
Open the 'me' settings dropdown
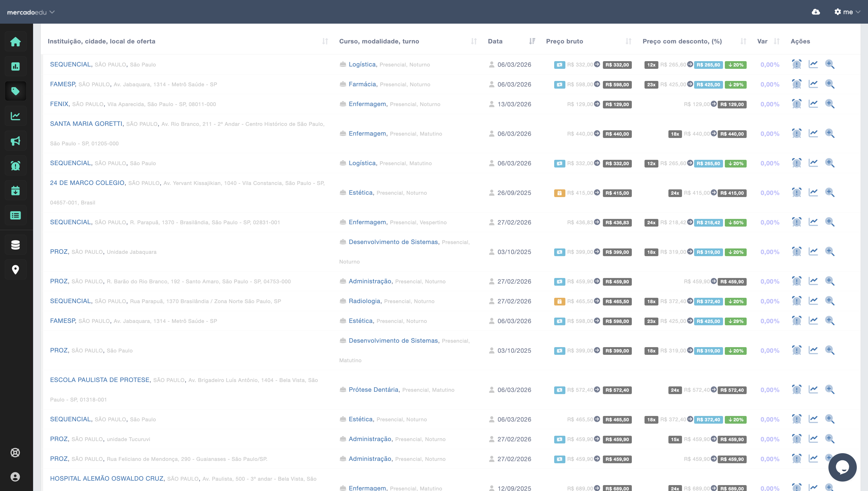847,12
